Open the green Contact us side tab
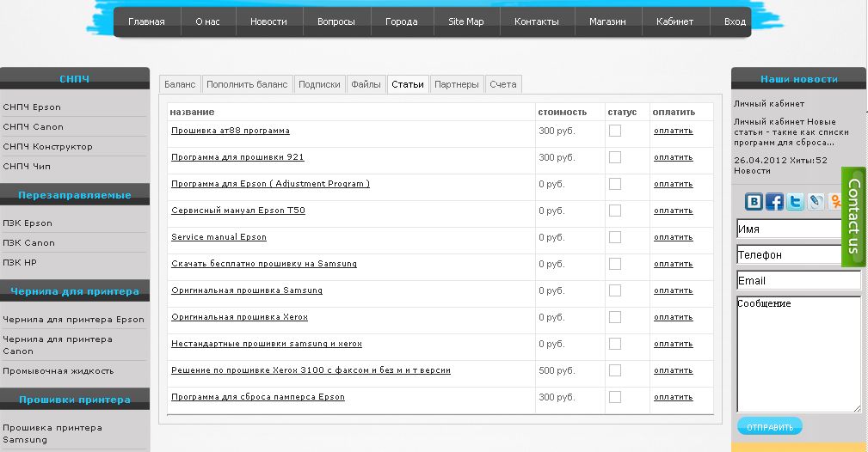The height and width of the screenshot is (452, 868). [x=853, y=217]
